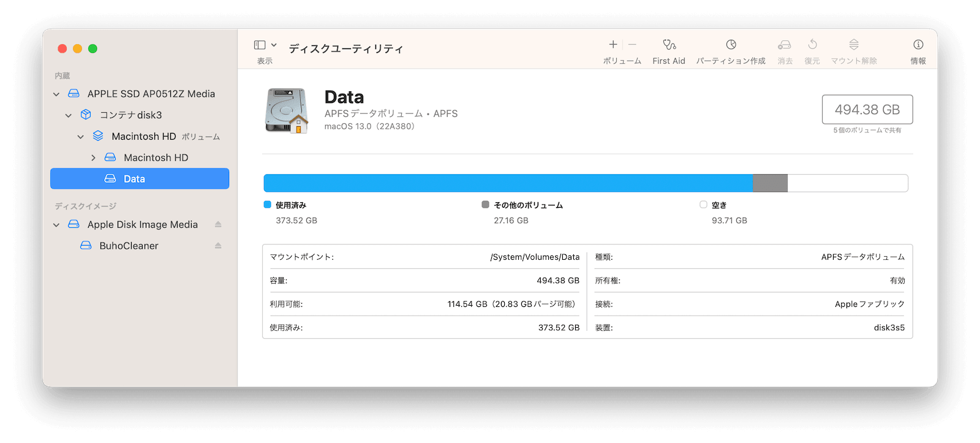This screenshot has width=980, height=443.
Task: Click the green zoom window button
Action: point(92,48)
